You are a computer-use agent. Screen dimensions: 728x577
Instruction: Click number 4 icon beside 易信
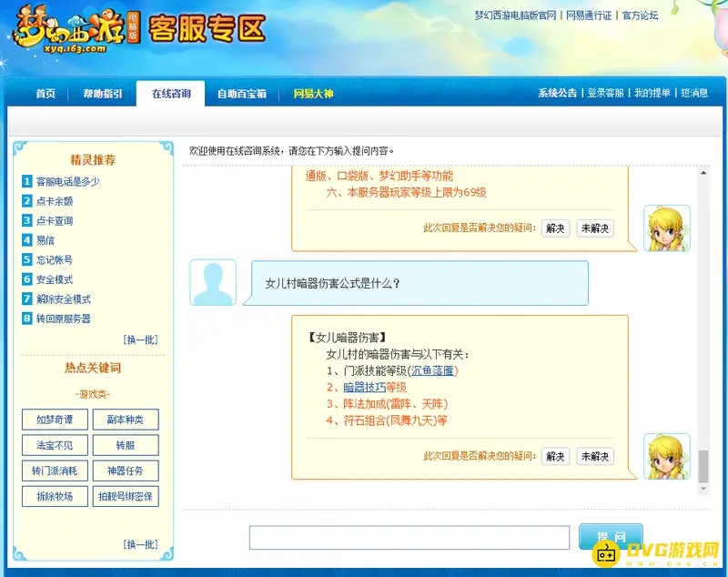pyautogui.click(x=27, y=239)
